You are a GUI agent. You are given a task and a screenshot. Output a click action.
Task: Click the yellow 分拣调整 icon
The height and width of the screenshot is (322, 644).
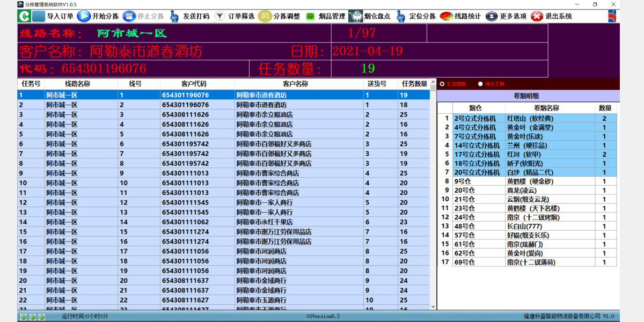[x=265, y=16]
